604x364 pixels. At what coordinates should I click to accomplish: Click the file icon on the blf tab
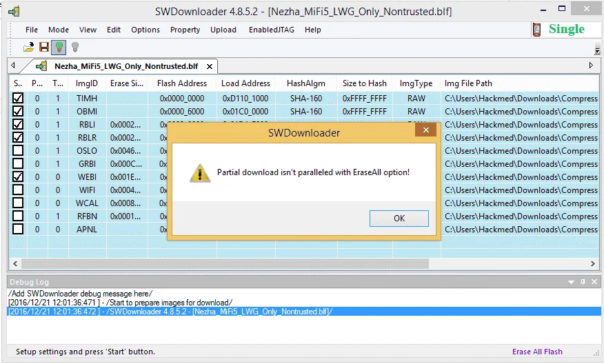41,66
